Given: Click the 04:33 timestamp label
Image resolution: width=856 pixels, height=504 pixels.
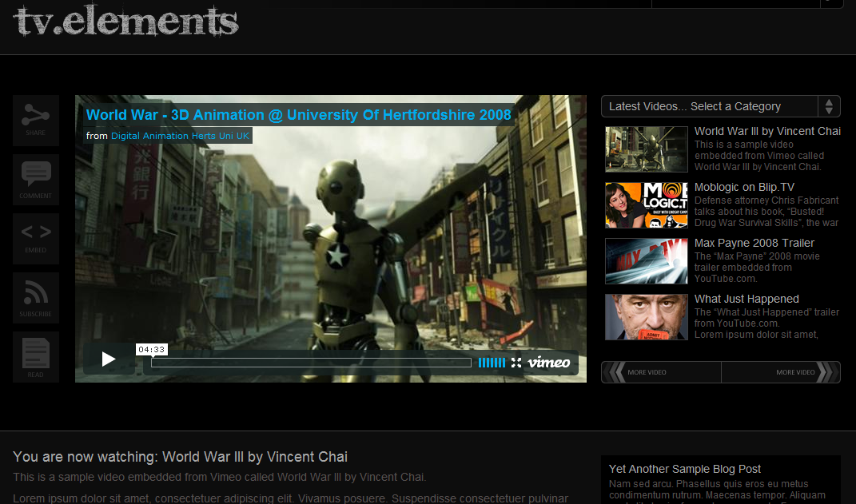Looking at the screenshot, I should click(151, 350).
